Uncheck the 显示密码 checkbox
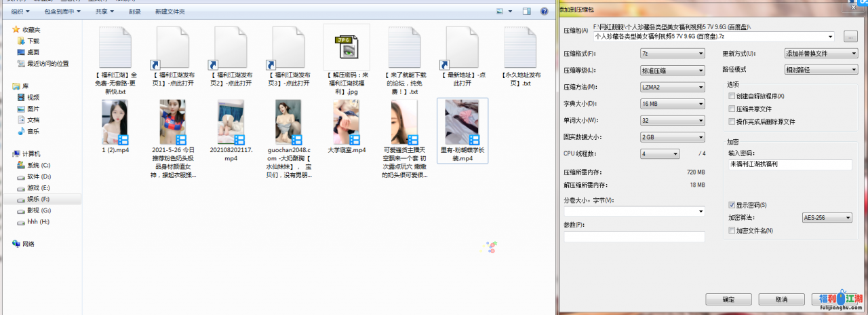 tap(731, 205)
